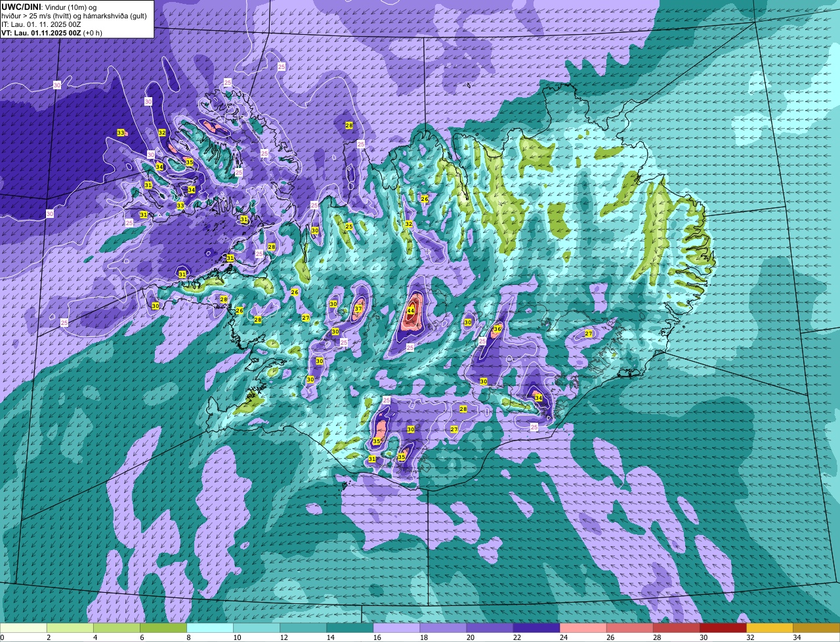Pick the 4–6 m/s green legend swatch
This screenshot has width=840, height=642.
pos(117,628)
